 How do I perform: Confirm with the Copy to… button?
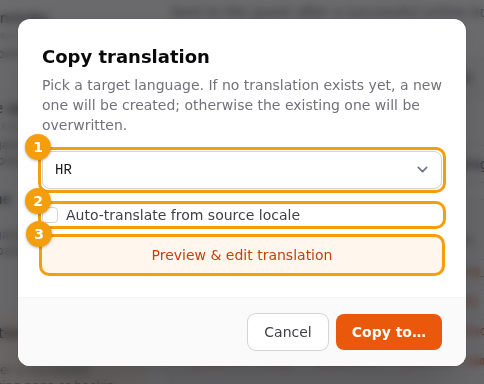coord(389,332)
